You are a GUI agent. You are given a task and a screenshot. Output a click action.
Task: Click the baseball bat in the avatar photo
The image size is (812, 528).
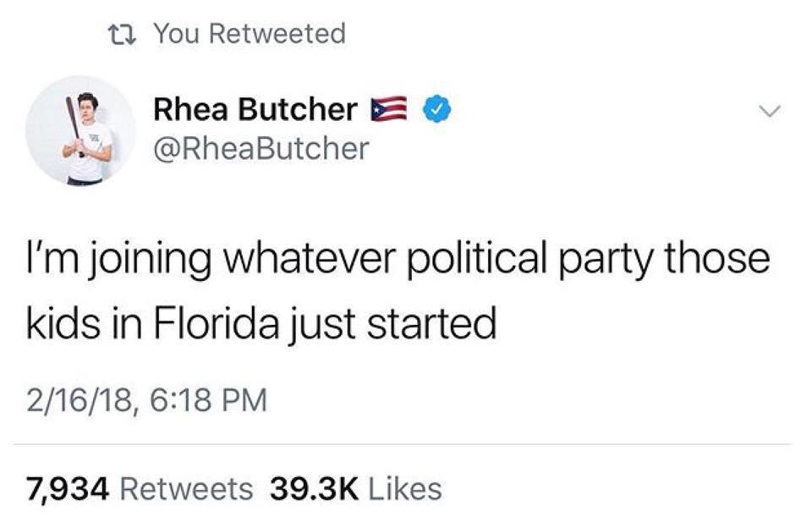click(x=74, y=124)
